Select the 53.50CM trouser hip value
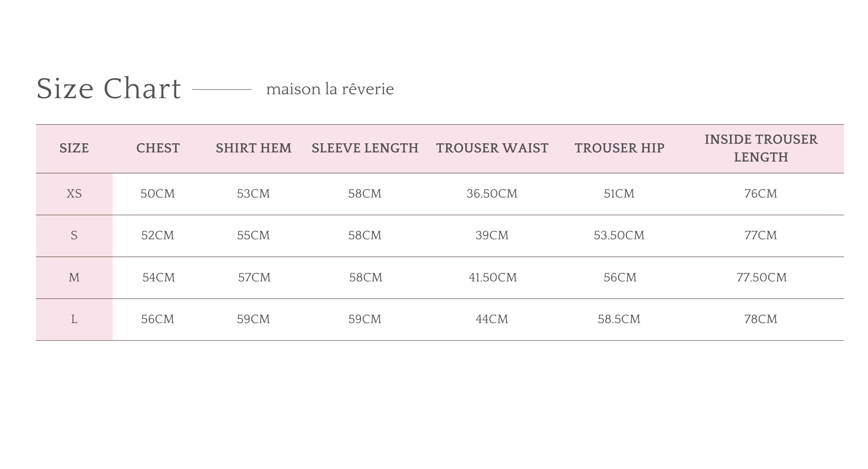 (619, 235)
